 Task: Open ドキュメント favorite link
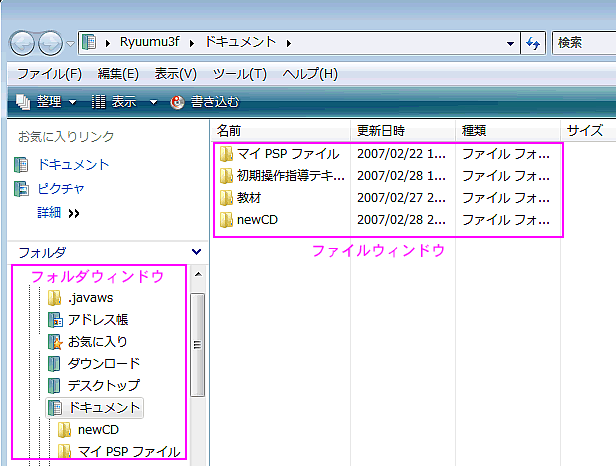click(73, 165)
